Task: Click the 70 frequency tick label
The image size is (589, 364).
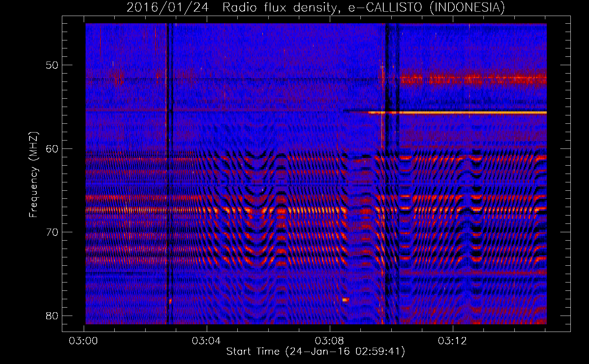Action: 52,232
